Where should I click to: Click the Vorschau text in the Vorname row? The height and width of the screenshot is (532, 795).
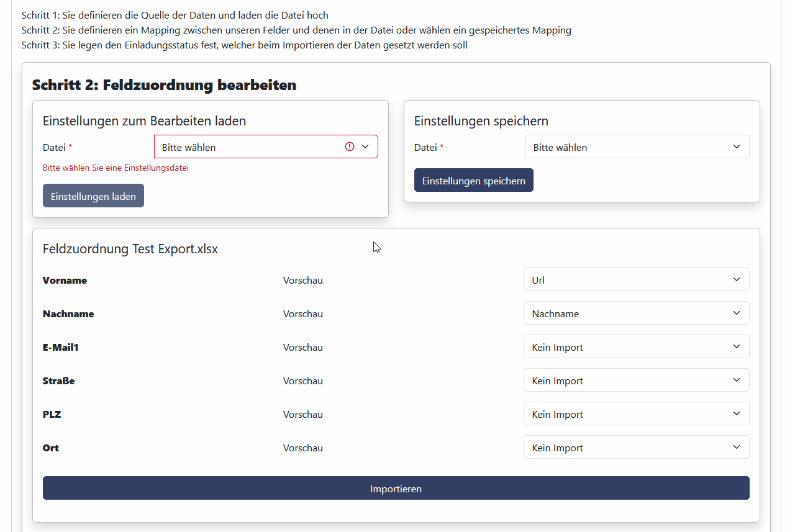click(x=302, y=281)
